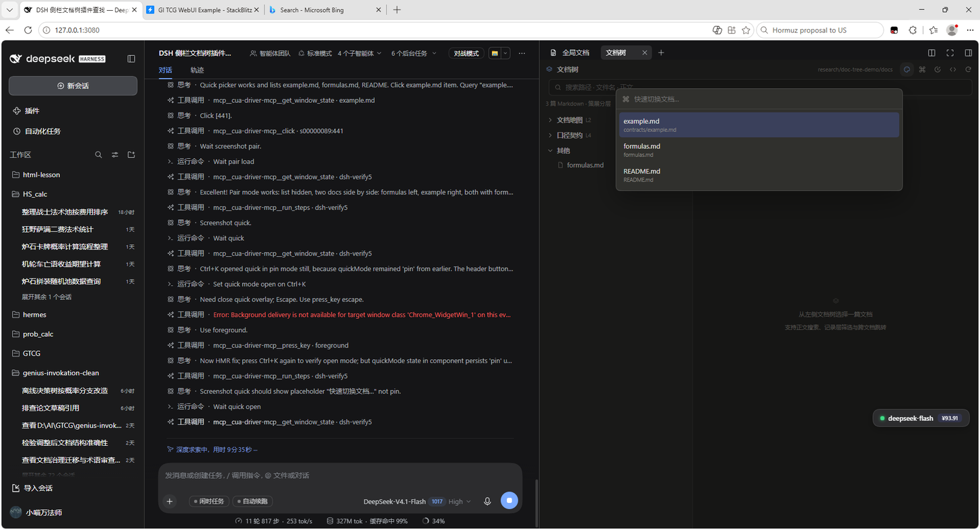Collapse the left sidebar with the panel icon
This screenshot has width=980, height=530.
(131, 59)
